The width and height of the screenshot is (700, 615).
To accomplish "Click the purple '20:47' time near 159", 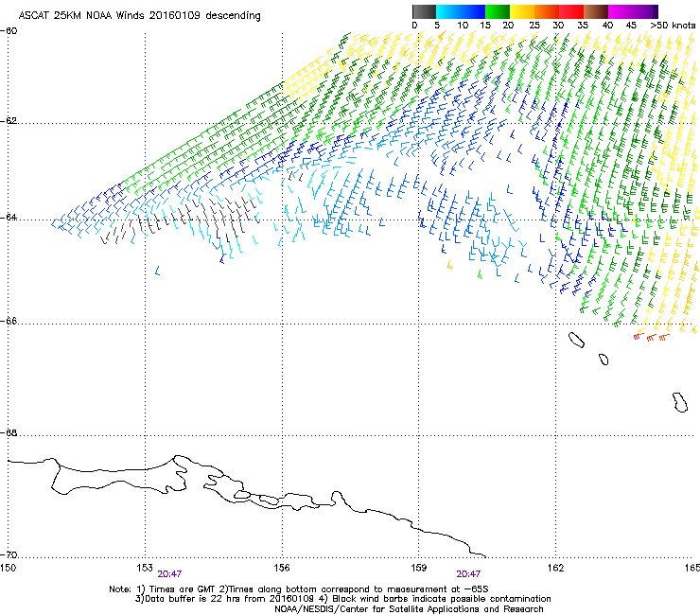I will click(x=468, y=574).
